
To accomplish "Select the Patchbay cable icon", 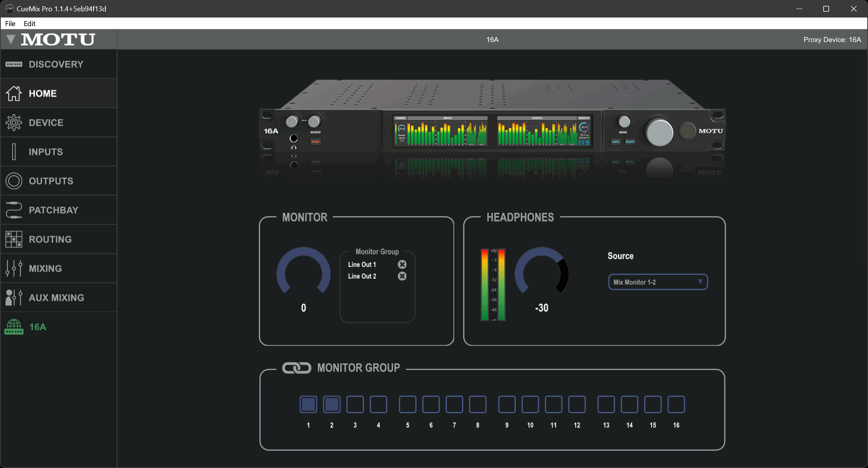I will click(14, 210).
